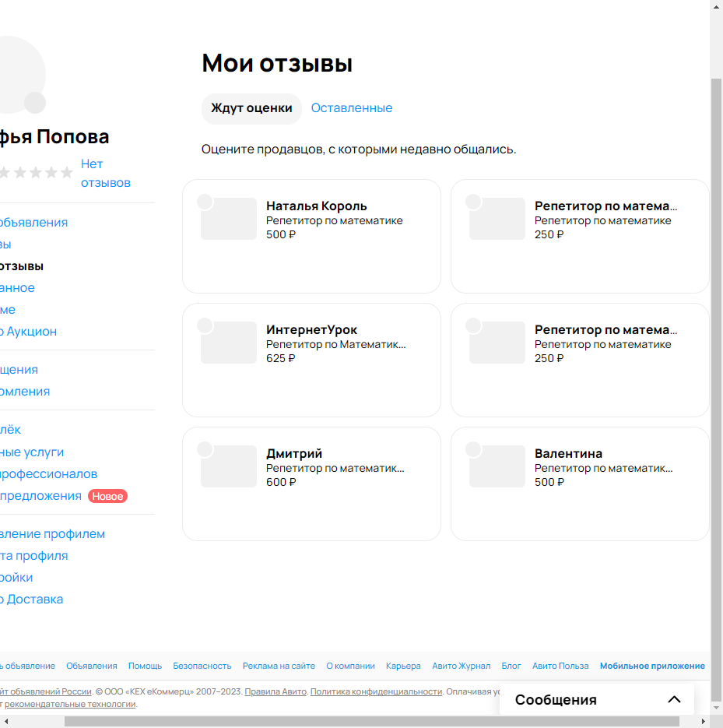
Task: Open the рекомендательные технологии link
Action: point(70,704)
